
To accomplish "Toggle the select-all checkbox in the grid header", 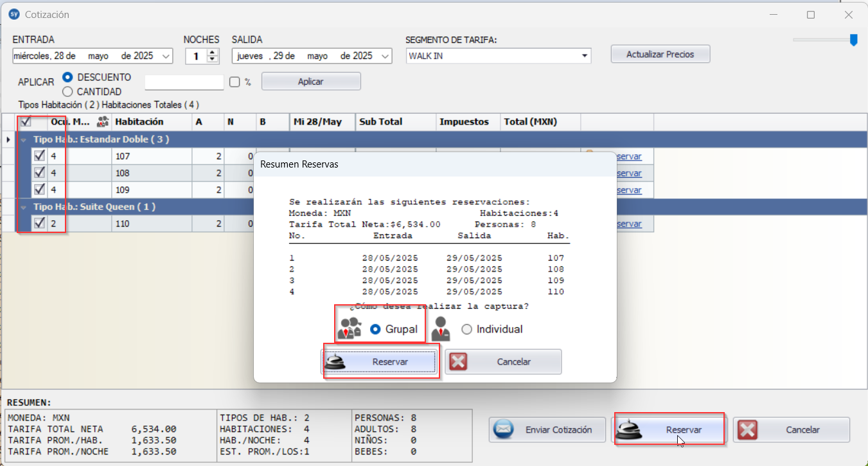I will tap(26, 121).
